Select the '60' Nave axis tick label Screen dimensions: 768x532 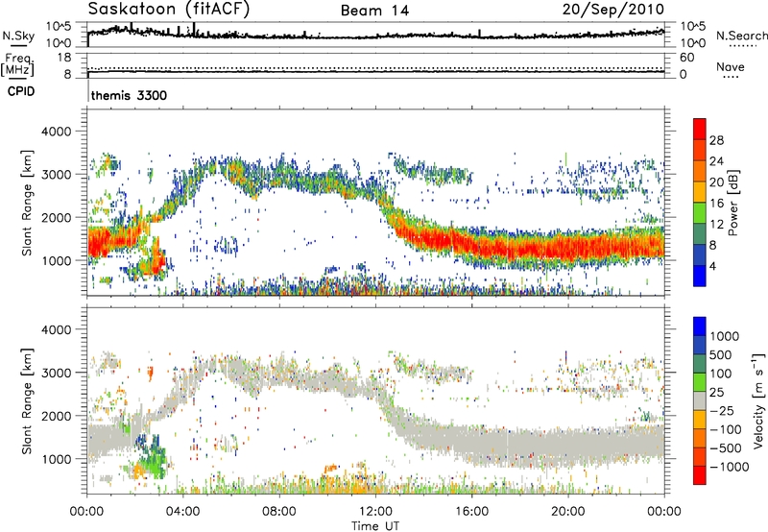coord(686,58)
